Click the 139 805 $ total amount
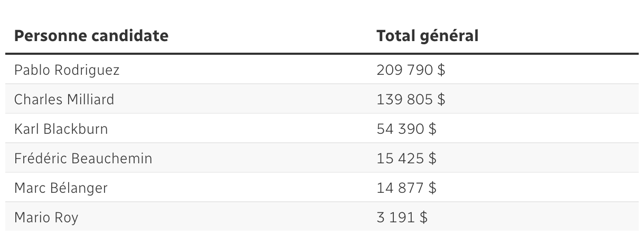644x236 pixels. [x=411, y=100]
